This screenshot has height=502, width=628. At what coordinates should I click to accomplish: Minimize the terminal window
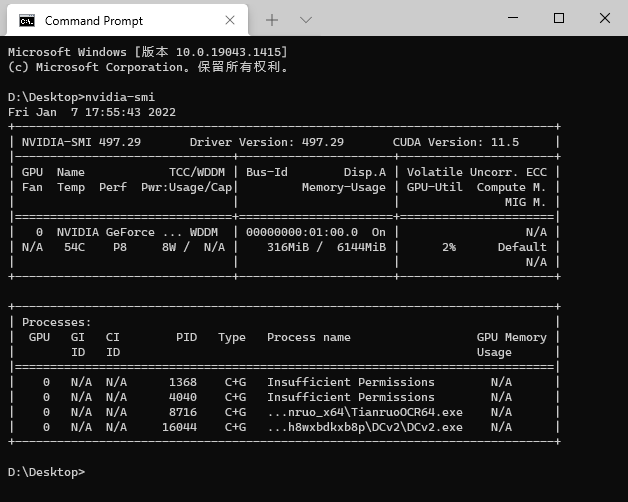(513, 18)
